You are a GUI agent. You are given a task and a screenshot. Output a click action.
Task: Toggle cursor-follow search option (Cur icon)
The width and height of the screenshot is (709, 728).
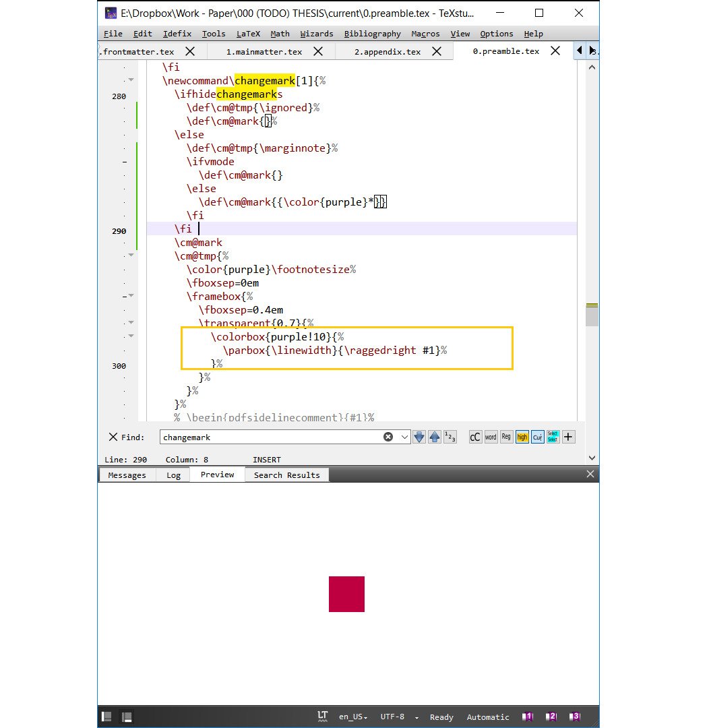[537, 437]
